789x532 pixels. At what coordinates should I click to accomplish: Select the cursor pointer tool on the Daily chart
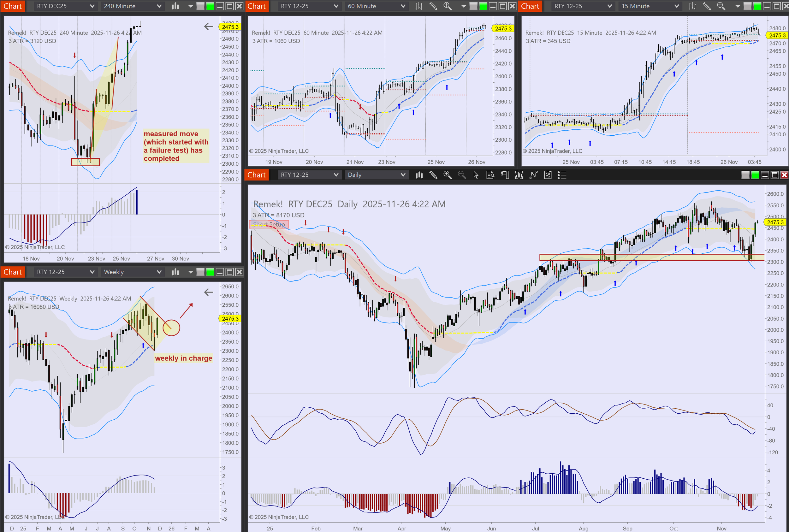click(476, 175)
